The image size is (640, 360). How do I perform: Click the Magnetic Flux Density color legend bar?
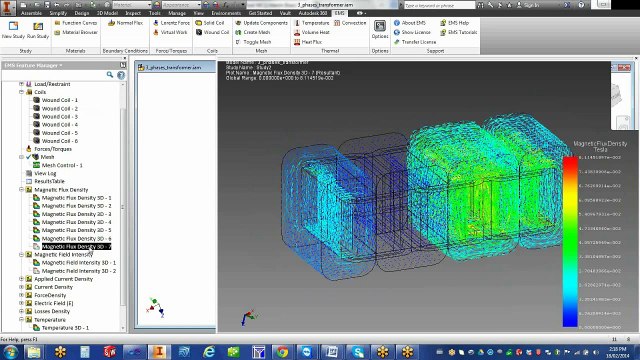coord(570,242)
